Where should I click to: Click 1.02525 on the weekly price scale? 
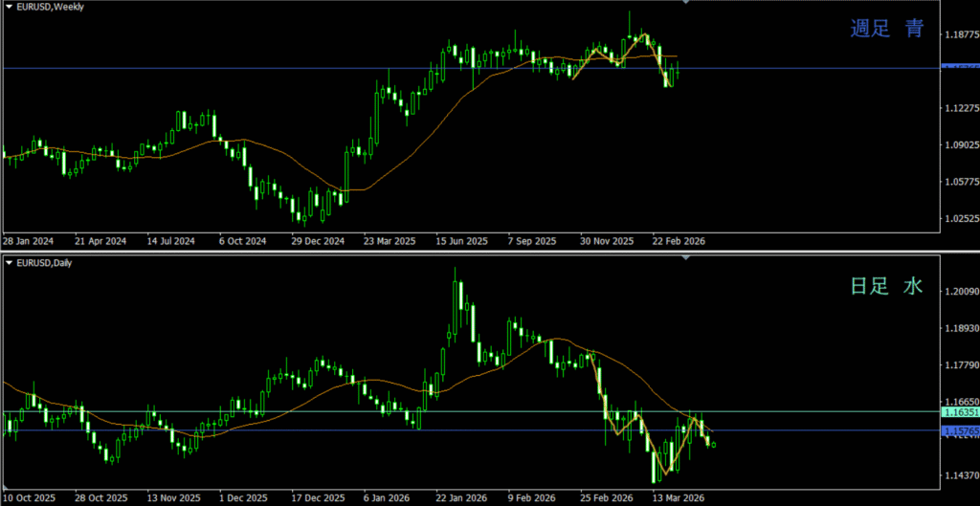click(x=959, y=218)
